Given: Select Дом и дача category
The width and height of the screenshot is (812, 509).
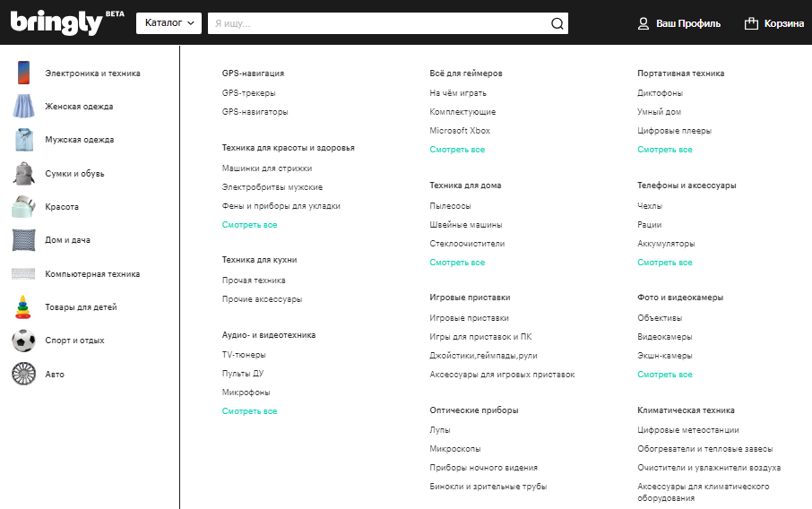Looking at the screenshot, I should point(67,240).
